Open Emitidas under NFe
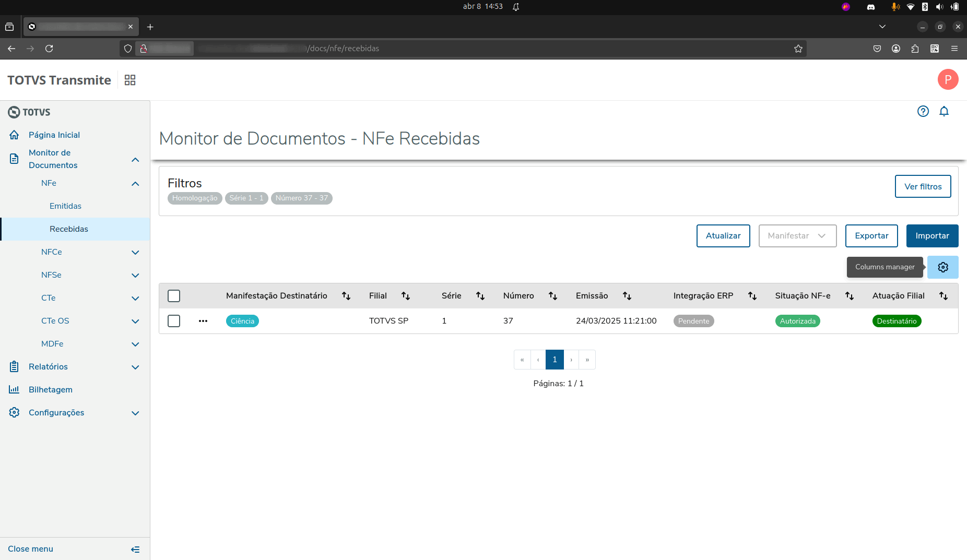 click(x=65, y=206)
